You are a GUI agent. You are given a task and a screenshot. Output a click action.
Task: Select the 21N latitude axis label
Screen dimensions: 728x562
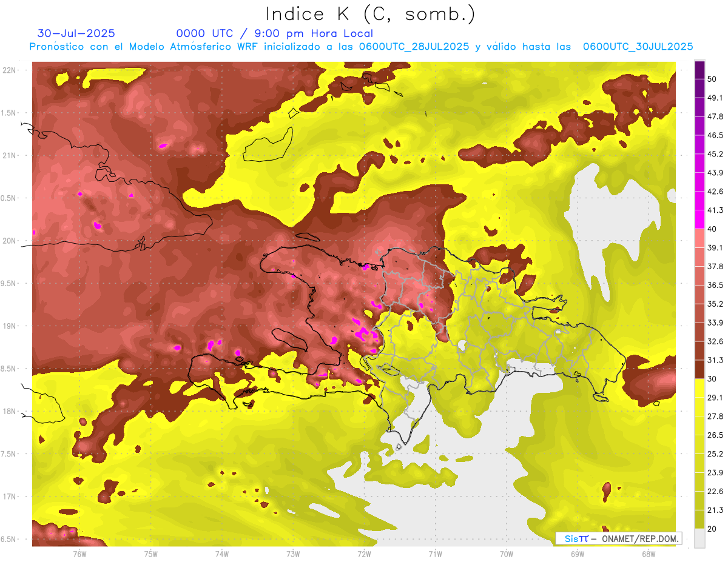tap(10, 155)
